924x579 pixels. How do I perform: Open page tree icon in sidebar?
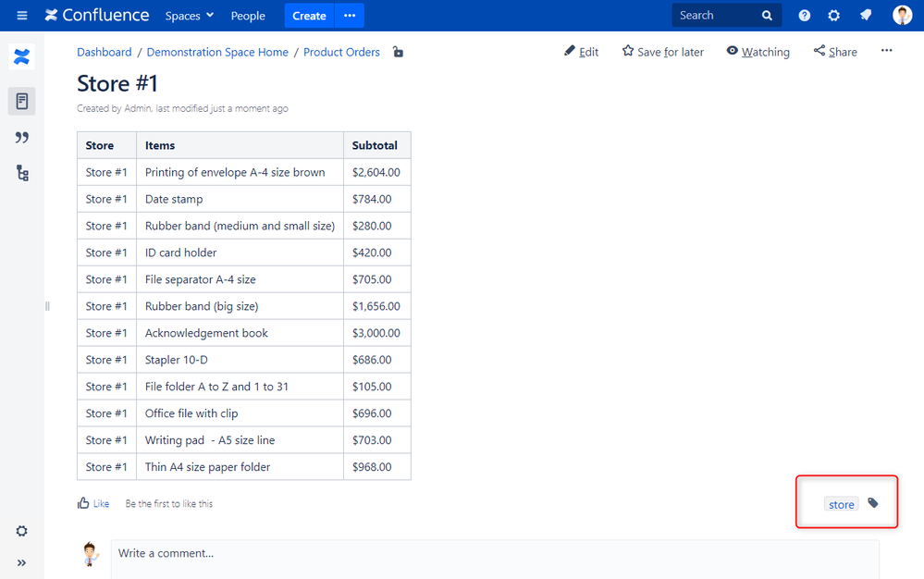(22, 173)
